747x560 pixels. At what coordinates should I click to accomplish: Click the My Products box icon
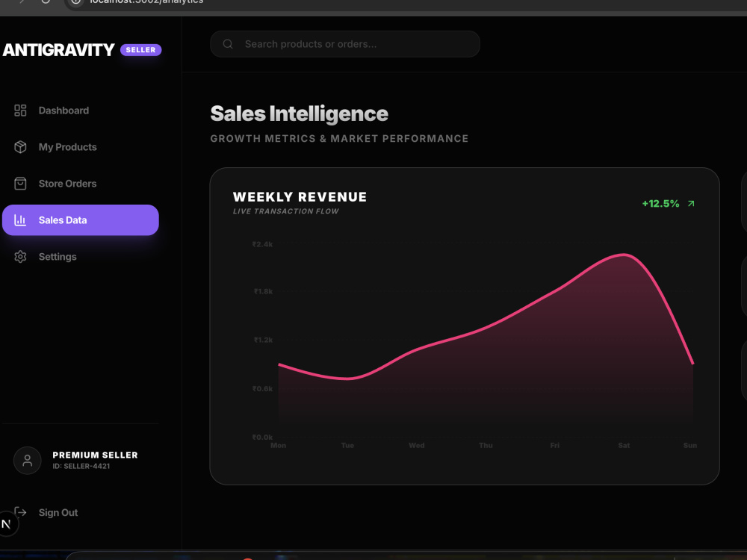coord(20,147)
